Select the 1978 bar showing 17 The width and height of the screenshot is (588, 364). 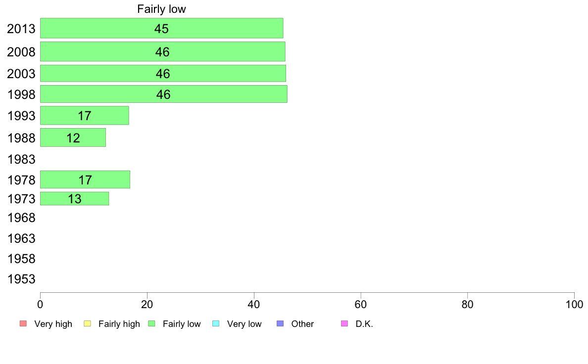(x=85, y=180)
